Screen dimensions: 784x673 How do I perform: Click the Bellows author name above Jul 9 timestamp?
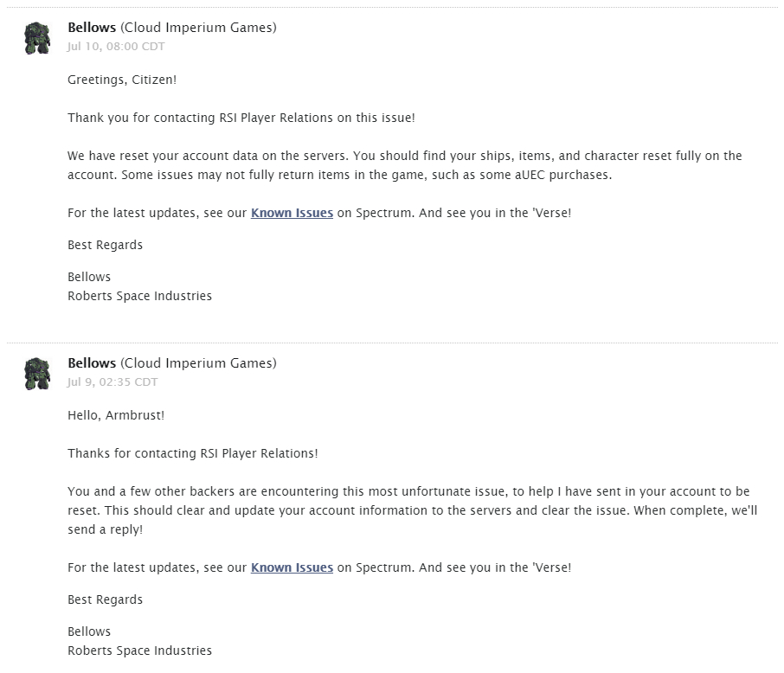(92, 363)
